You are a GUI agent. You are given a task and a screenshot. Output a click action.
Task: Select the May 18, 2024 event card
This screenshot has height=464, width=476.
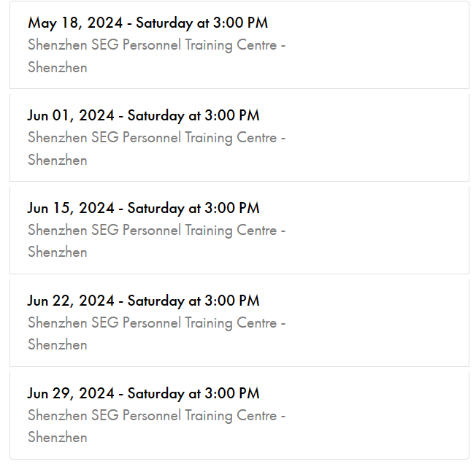pos(239,45)
